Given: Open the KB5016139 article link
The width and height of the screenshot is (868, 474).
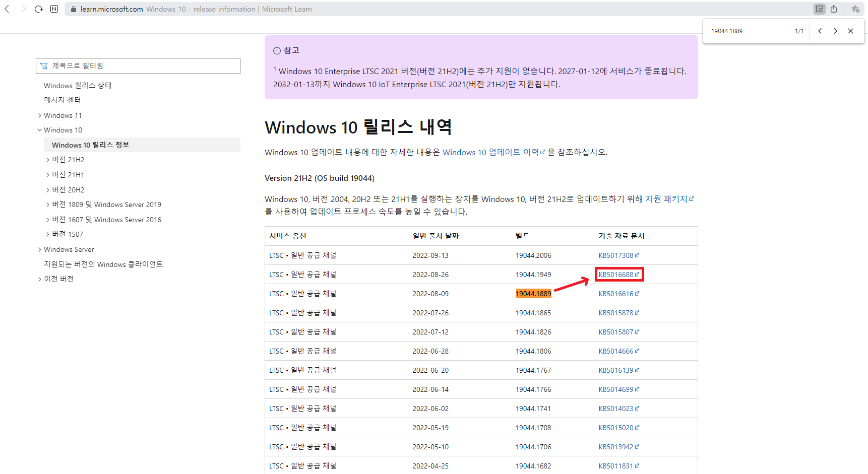Looking at the screenshot, I should click(618, 370).
